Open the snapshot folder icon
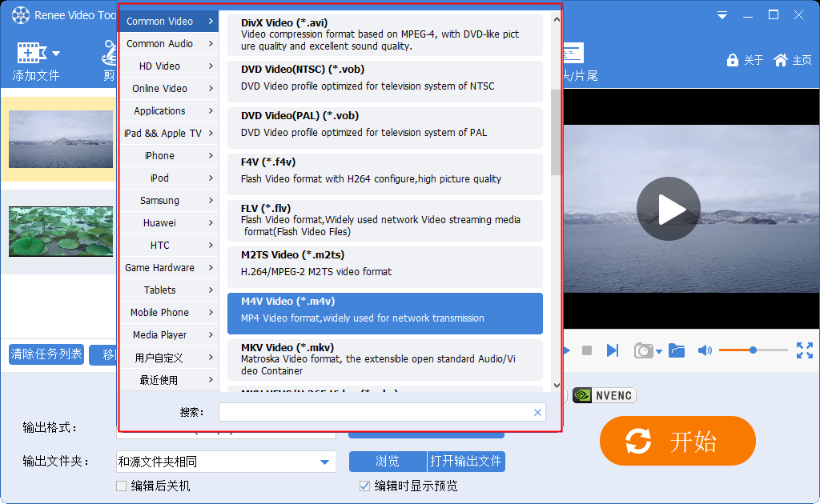Viewport: 820px width, 504px height. (677, 350)
